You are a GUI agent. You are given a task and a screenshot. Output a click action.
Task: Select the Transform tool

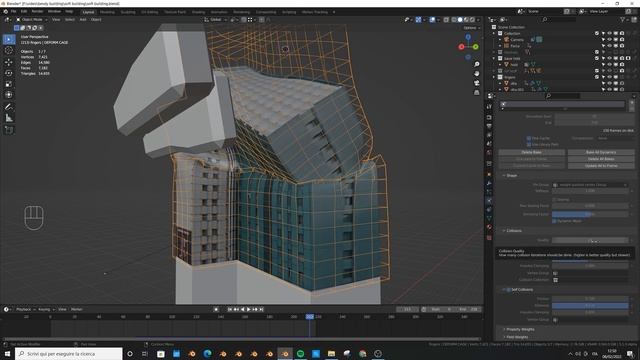[x=9, y=95]
